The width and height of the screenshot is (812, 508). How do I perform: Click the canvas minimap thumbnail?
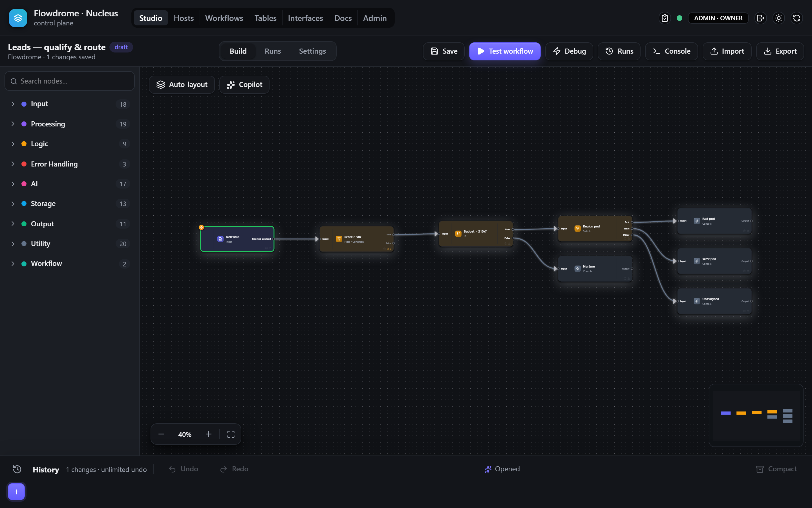[x=756, y=416]
